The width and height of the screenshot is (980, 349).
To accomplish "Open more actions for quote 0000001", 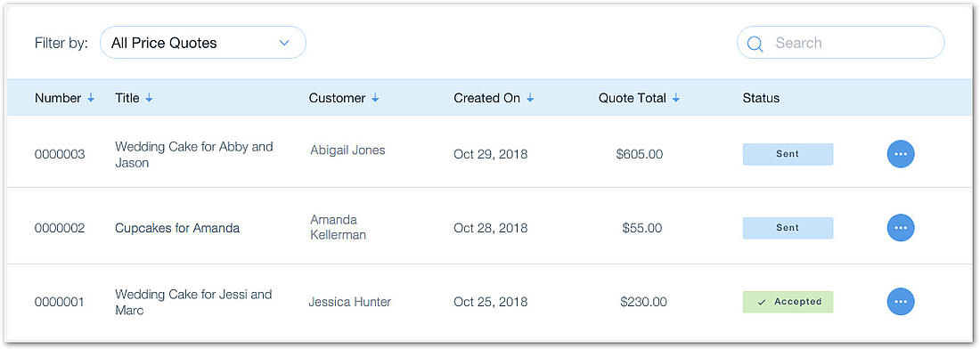I will coord(900,302).
